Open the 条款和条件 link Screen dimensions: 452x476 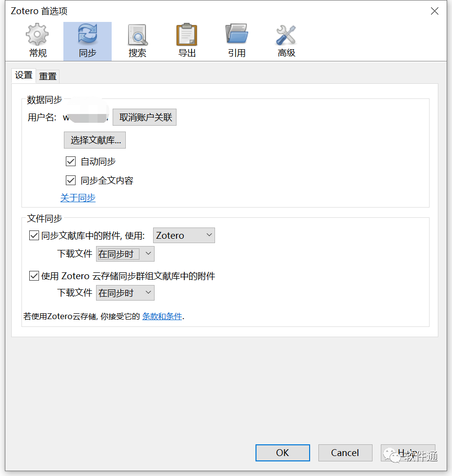pyautogui.click(x=162, y=316)
